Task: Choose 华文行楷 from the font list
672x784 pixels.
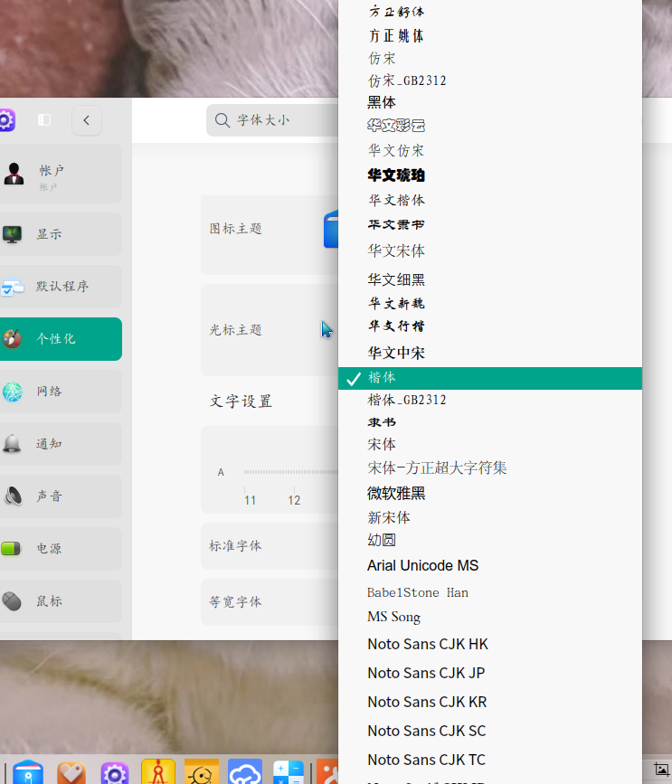Action: tap(490, 326)
